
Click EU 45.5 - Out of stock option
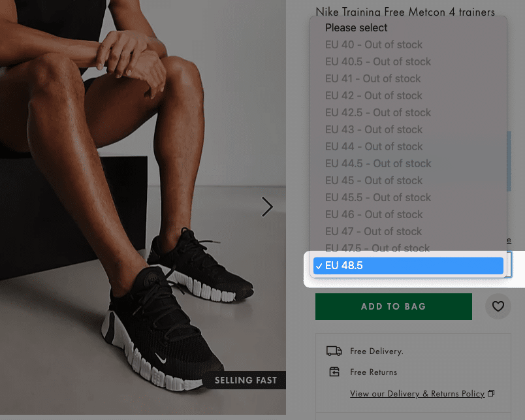(408, 198)
